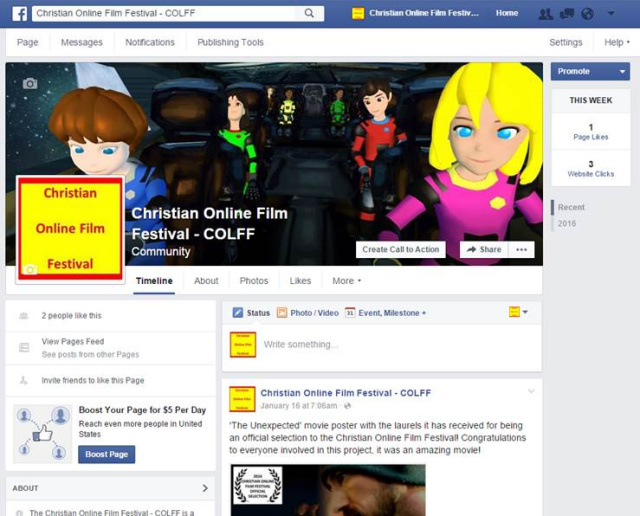
Task: Click the Pages Feed icon
Action: (x=24, y=347)
